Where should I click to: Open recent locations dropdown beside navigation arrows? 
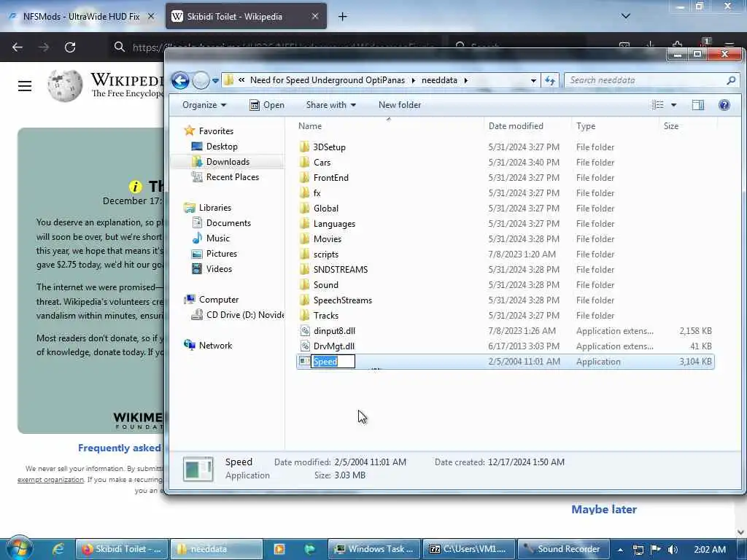tap(215, 80)
